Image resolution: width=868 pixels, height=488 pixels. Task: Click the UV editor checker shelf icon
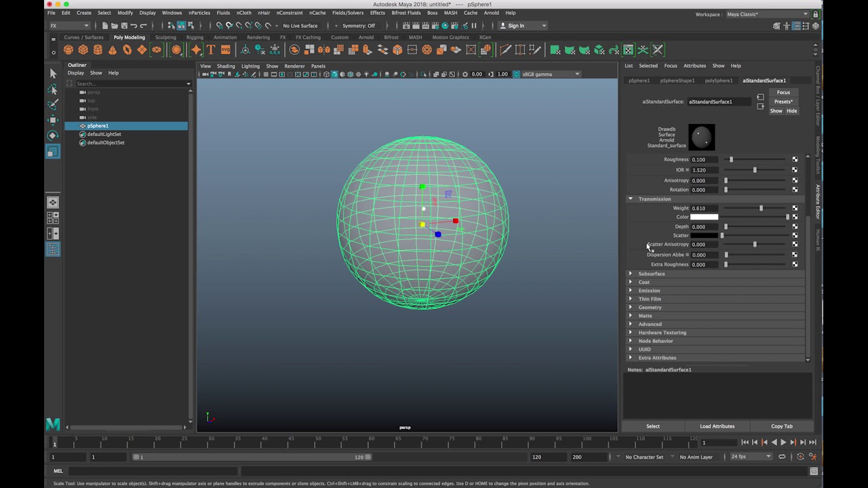(x=628, y=49)
